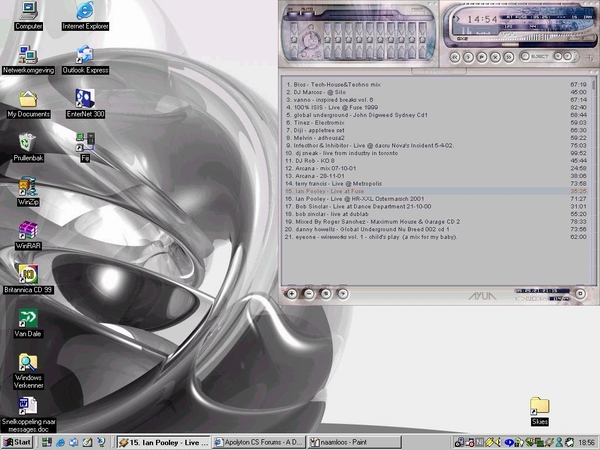The image size is (600, 450).
Task: Open the Skies folder on desktop
Action: point(539,405)
